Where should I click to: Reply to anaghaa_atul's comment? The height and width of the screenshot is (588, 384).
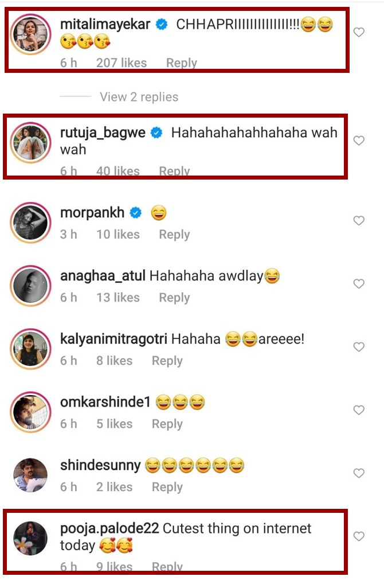coord(174,298)
